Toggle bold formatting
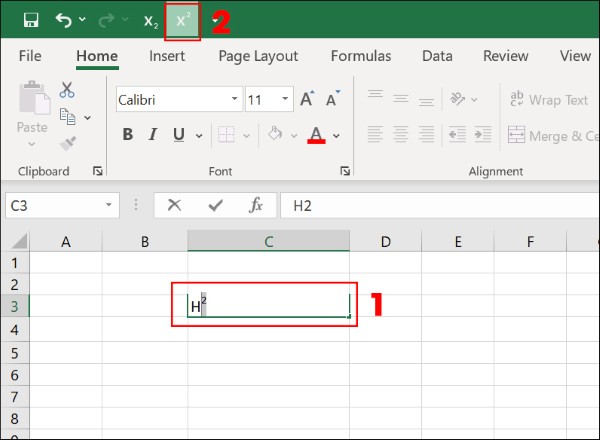600x440 pixels. point(128,134)
